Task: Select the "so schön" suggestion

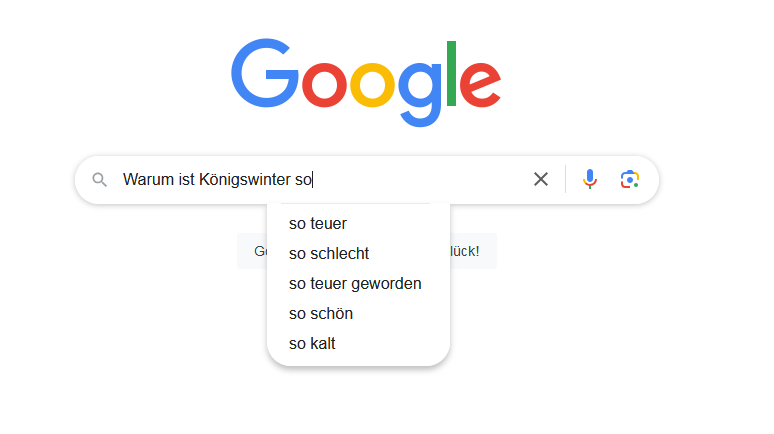Action: [321, 313]
